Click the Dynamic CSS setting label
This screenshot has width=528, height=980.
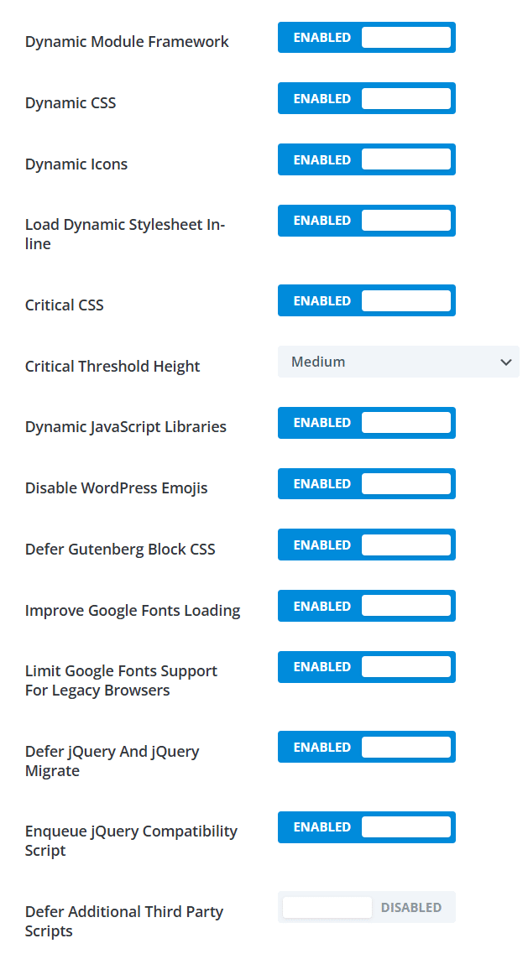(x=71, y=102)
